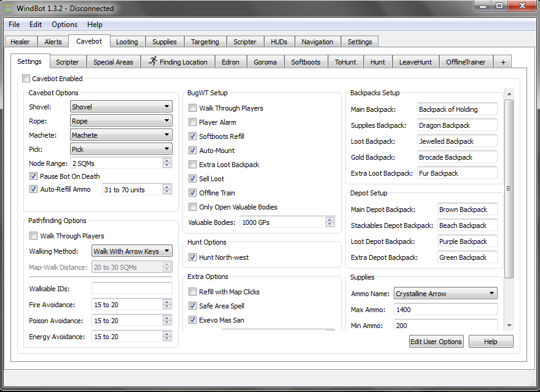540x392 pixels.
Task: Click the Edit User Options button
Action: pyautogui.click(x=436, y=341)
